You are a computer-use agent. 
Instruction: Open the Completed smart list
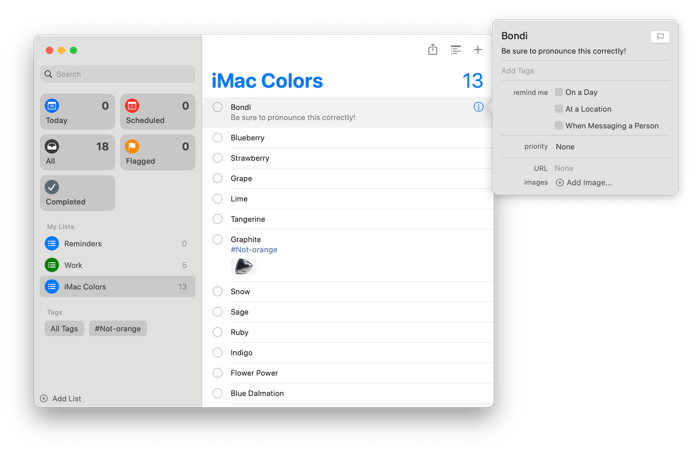coord(77,193)
